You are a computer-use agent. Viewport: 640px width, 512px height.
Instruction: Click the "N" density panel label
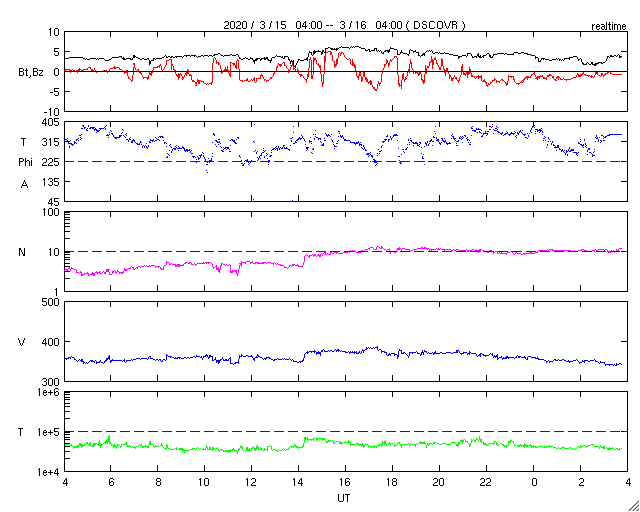pyautogui.click(x=22, y=252)
